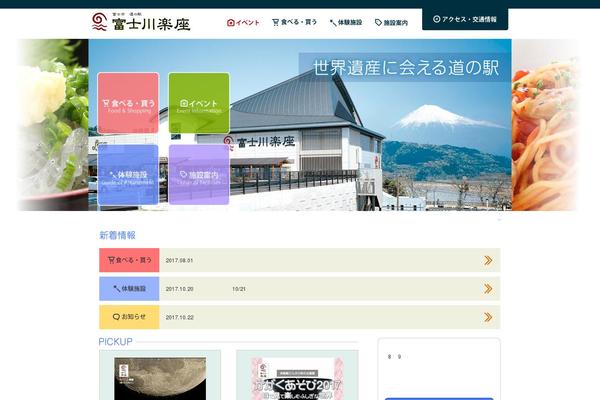600x400 pixels.
Task: Select the purple 施設案内 tile on hero
Action: 199,175
